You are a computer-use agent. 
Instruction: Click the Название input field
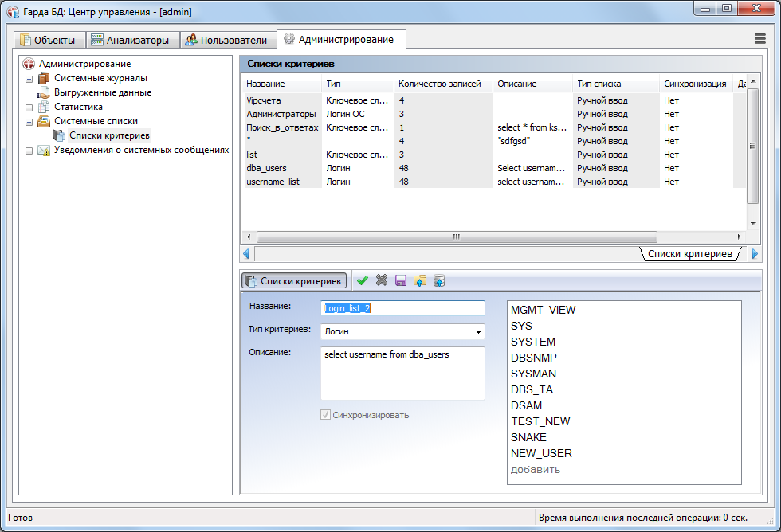[x=402, y=308]
